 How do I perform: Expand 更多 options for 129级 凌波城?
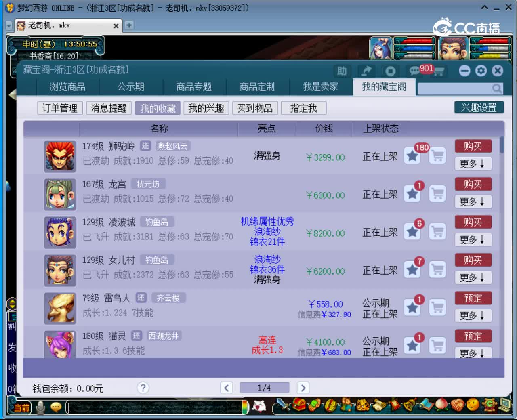coord(473,239)
